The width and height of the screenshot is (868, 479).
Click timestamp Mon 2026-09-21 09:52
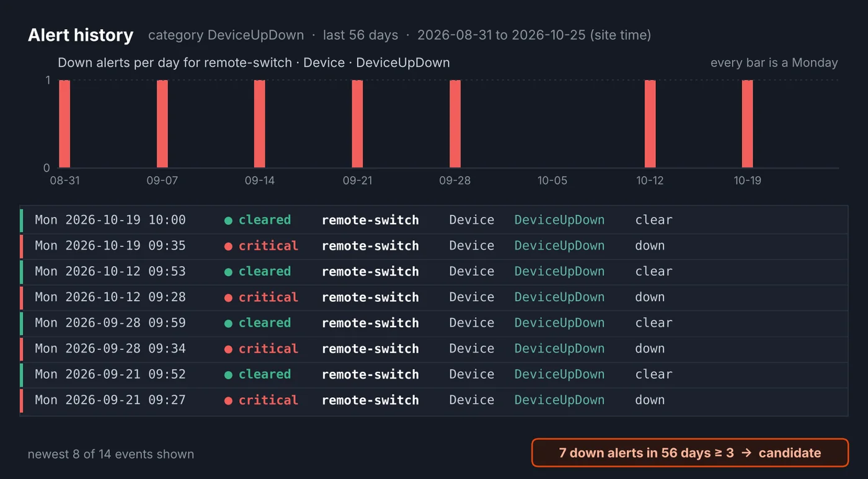click(110, 374)
